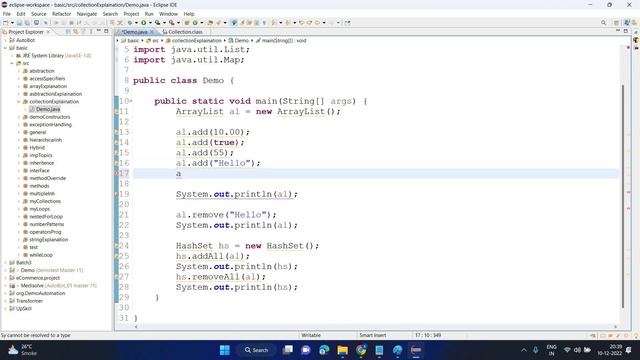Open Project Explorer filter icon

tap(83, 31)
